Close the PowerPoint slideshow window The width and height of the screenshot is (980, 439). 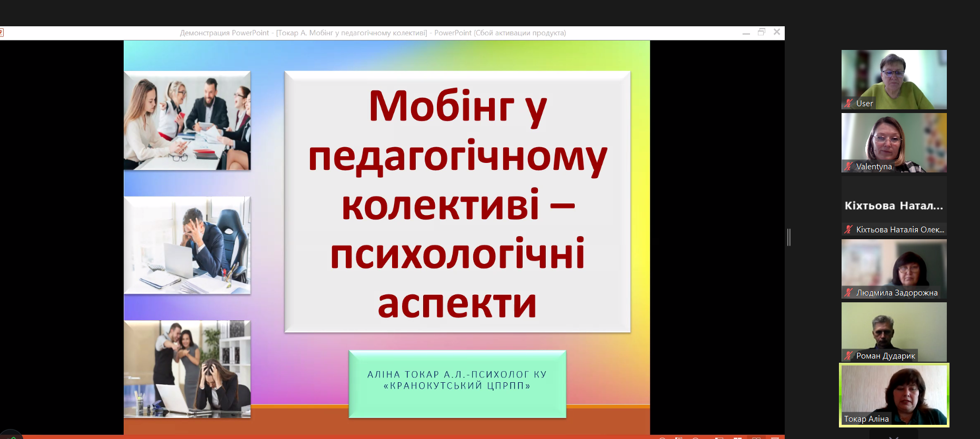(777, 32)
